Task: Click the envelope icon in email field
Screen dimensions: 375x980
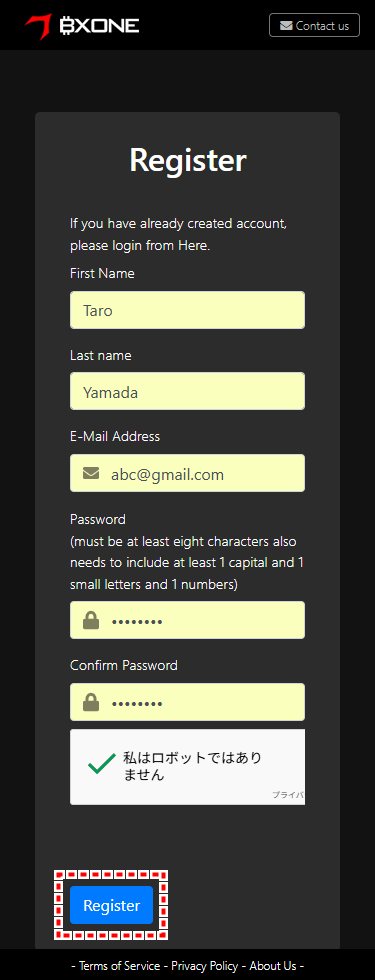Action: coord(91,473)
